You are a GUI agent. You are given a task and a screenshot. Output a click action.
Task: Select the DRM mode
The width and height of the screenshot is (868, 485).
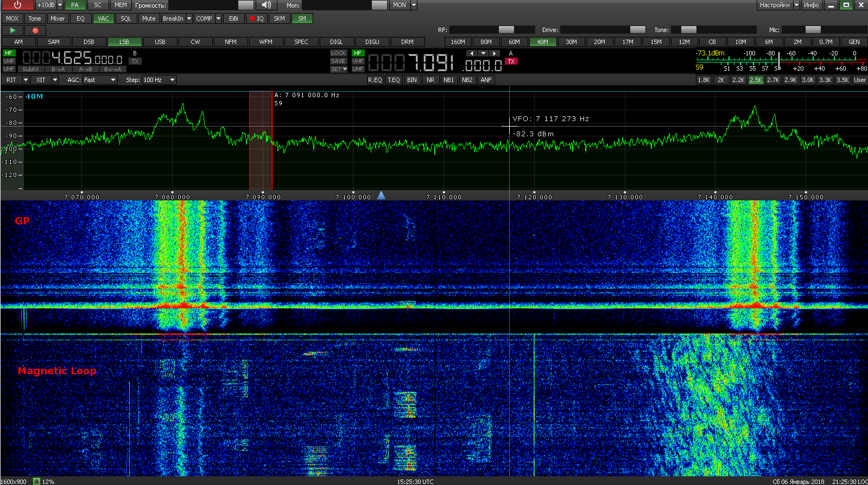click(x=407, y=42)
